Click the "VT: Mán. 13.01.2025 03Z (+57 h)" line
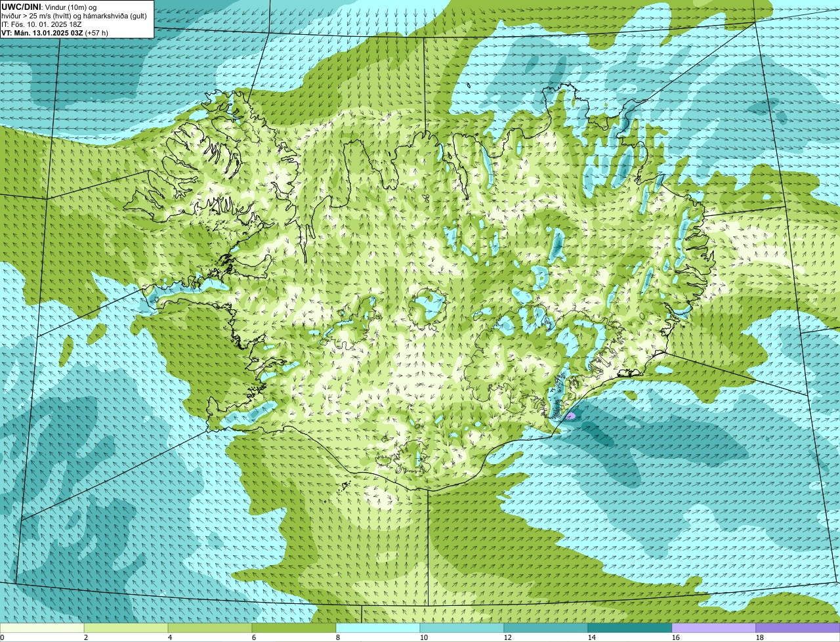The width and height of the screenshot is (840, 642). 55,32
